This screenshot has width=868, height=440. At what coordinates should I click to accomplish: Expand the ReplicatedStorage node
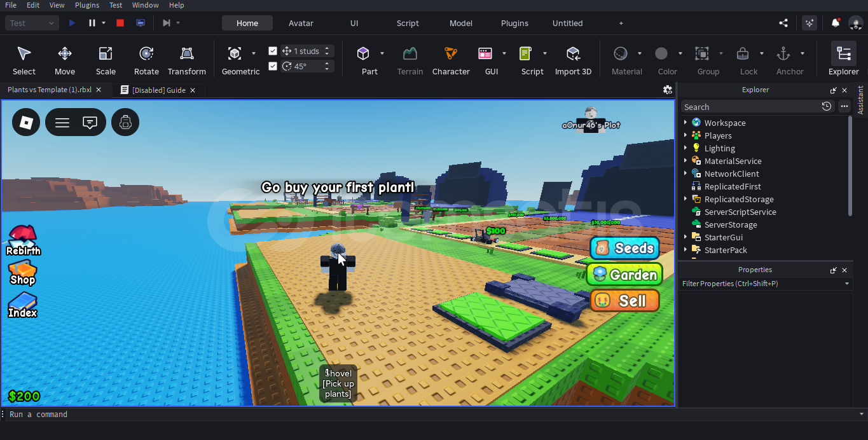[685, 199]
